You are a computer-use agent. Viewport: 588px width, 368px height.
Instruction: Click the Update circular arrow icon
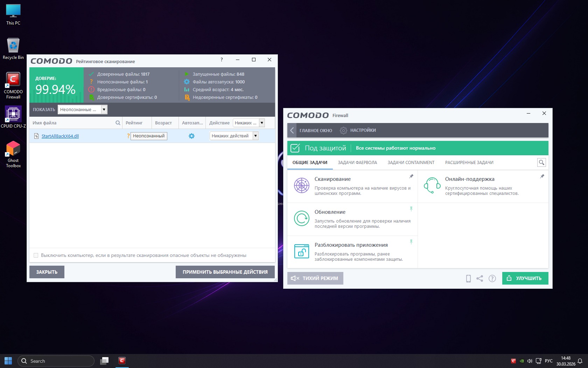point(301,218)
